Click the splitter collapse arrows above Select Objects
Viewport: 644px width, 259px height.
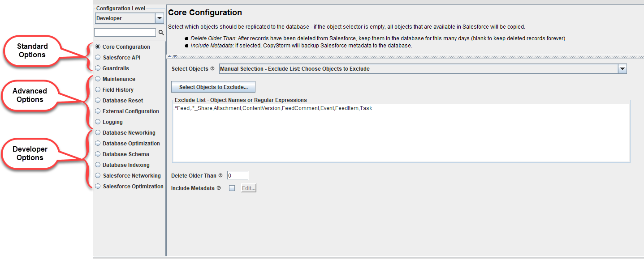(x=173, y=56)
